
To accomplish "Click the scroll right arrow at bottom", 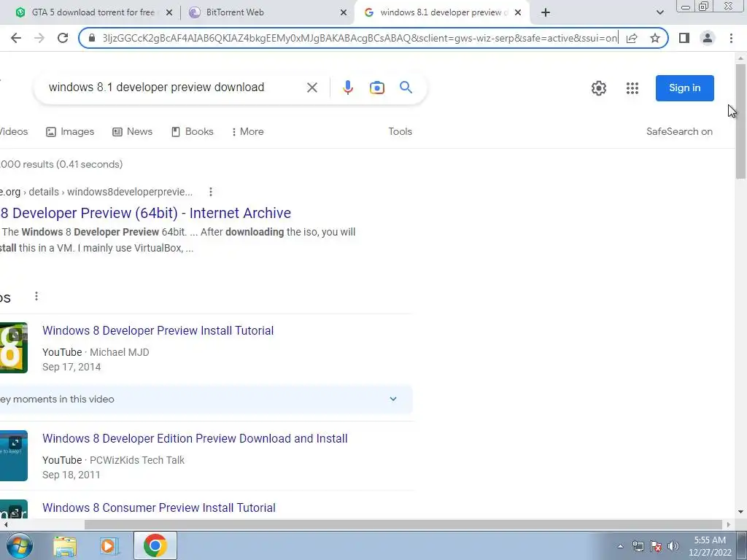I will point(729,525).
